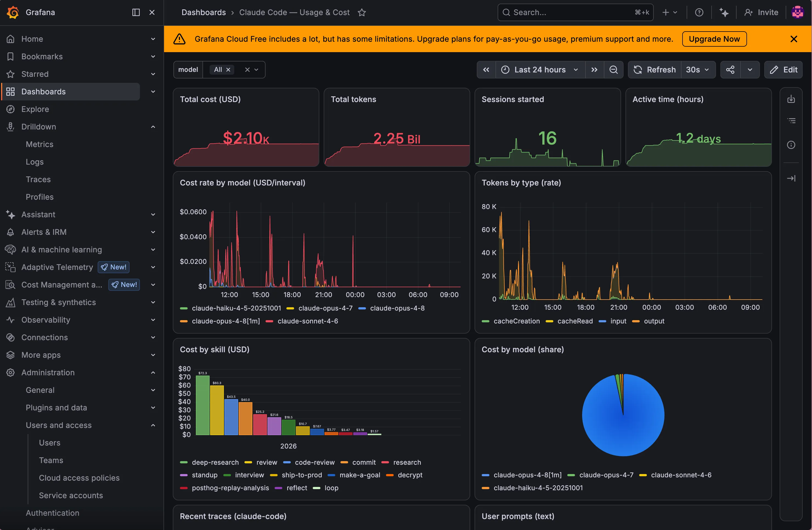The image size is (812, 530).
Task: Open Starred in the sidebar
Action: point(35,74)
